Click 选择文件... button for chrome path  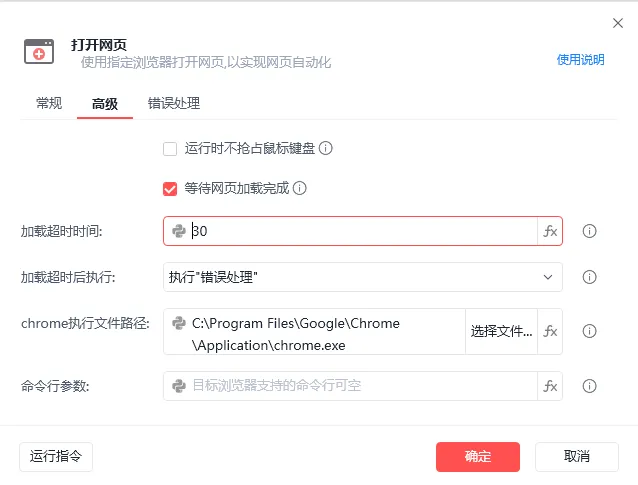[501, 331]
